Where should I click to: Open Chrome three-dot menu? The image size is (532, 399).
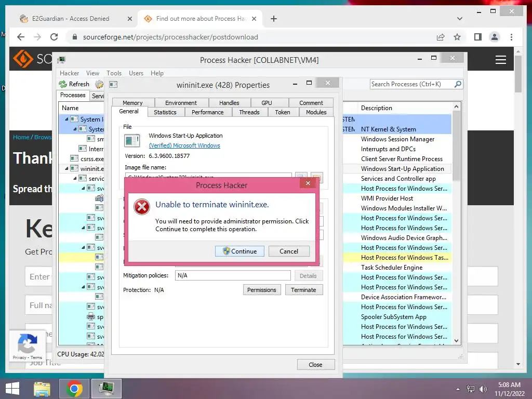click(511, 37)
